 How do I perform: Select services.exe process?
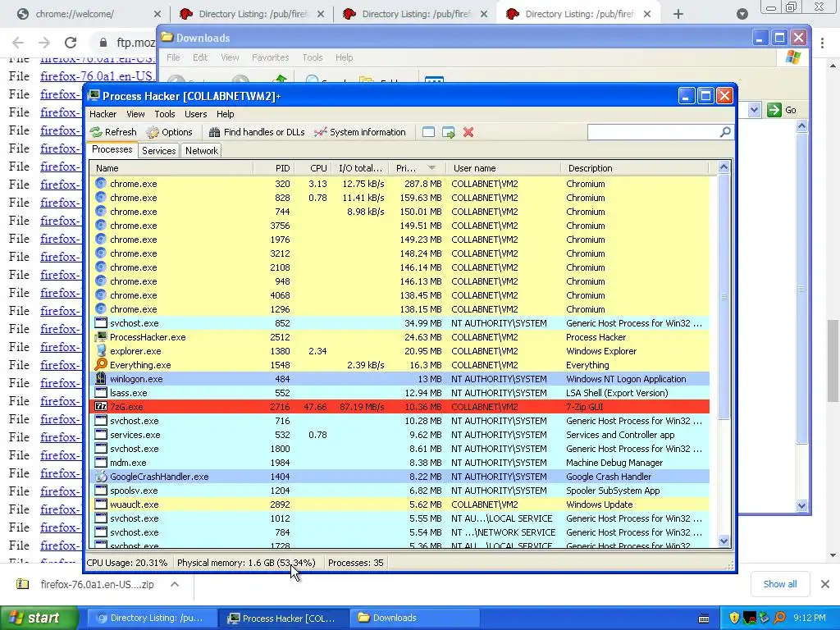(x=399, y=435)
